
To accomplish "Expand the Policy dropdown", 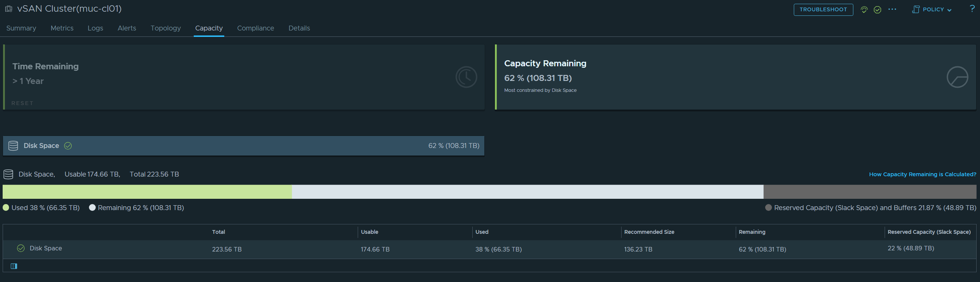I will (932, 9).
